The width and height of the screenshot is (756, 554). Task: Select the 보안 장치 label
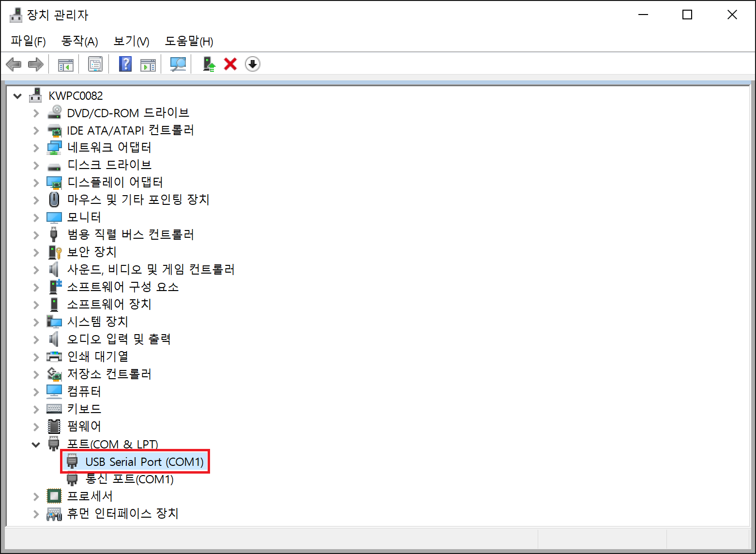point(92,252)
